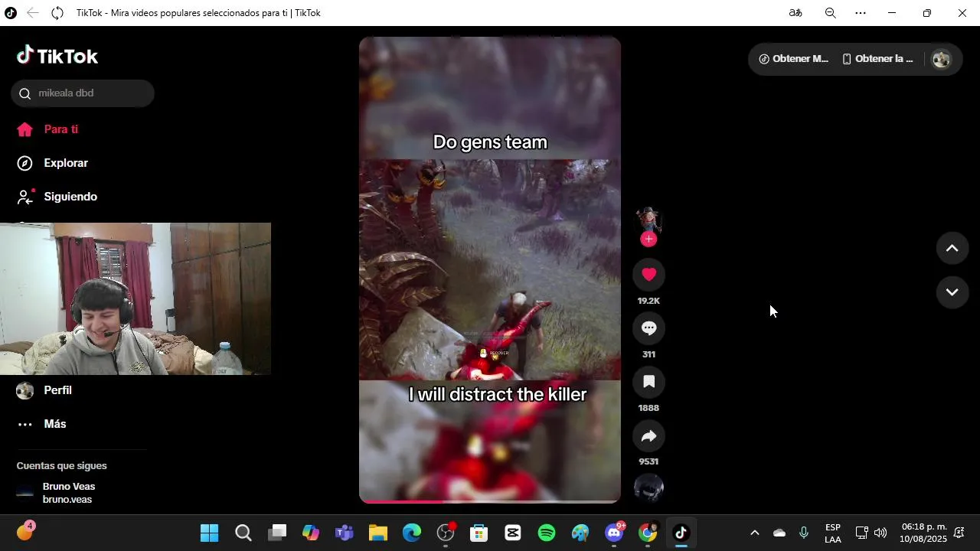
Task: Open File Explorer from the taskbar
Action: coord(378,533)
